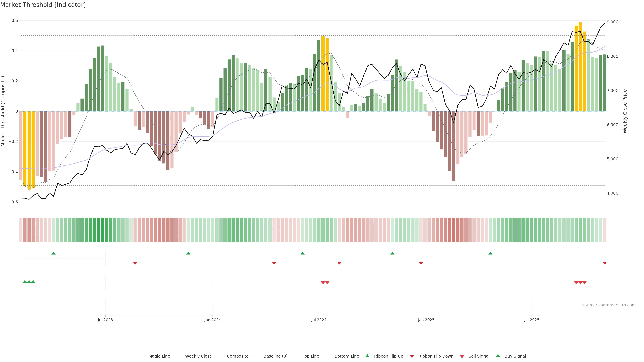644x362 pixels.
Task: Click the Sell Signal legend entry
Action: 479,356
